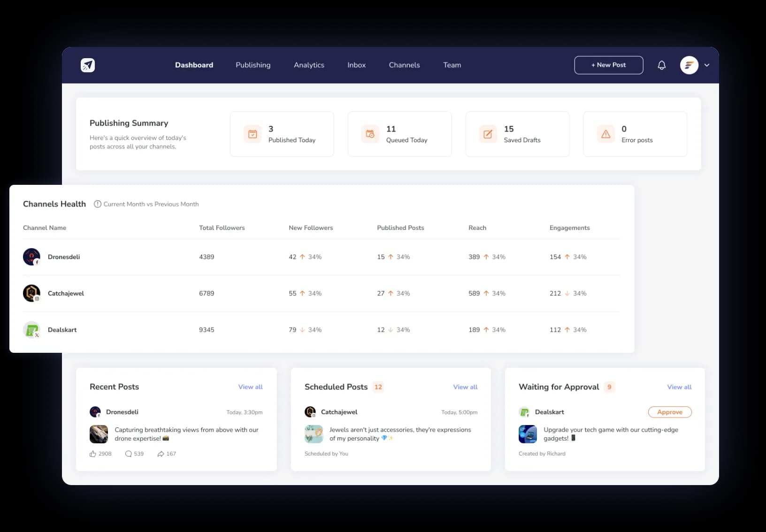This screenshot has height=532, width=766.
Task: Share the Dronesdeli recent post
Action: coord(161,454)
